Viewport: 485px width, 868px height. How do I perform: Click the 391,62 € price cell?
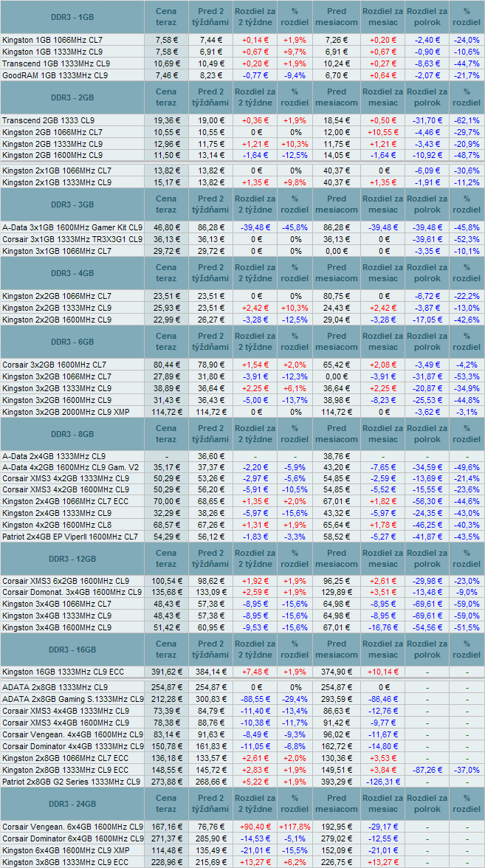pyautogui.click(x=166, y=672)
